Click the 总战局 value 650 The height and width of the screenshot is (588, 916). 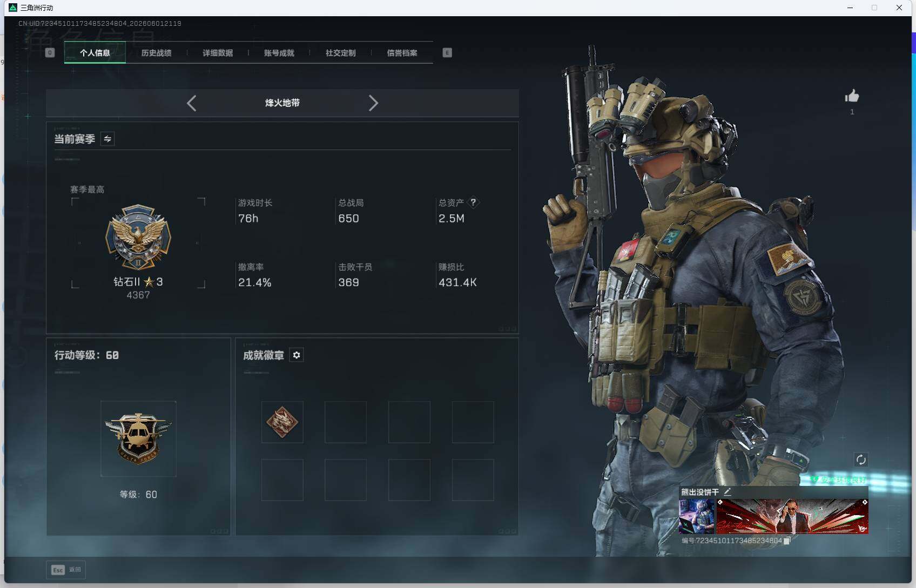tap(348, 219)
